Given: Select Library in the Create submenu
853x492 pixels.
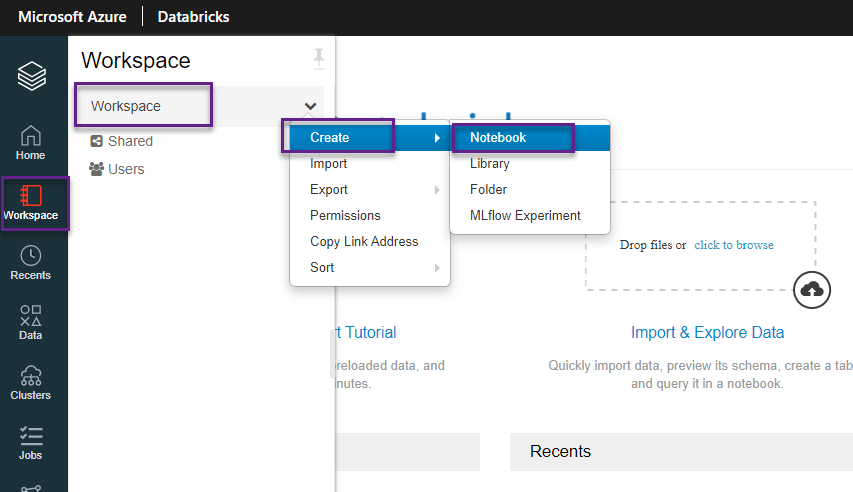Looking at the screenshot, I should pyautogui.click(x=490, y=164).
